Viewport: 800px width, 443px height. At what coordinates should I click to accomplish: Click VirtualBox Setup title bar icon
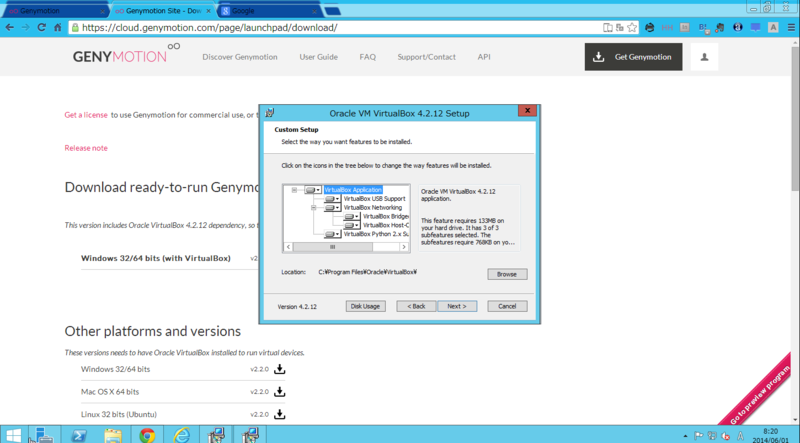pyautogui.click(x=270, y=113)
